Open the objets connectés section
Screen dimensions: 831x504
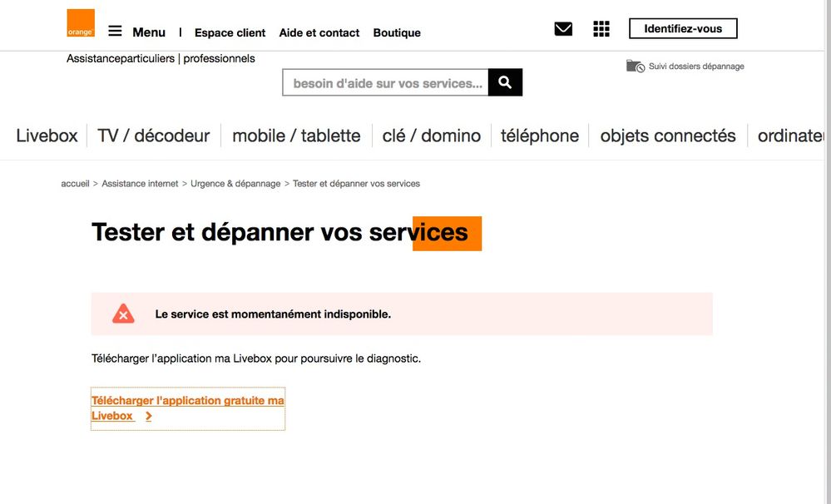668,136
